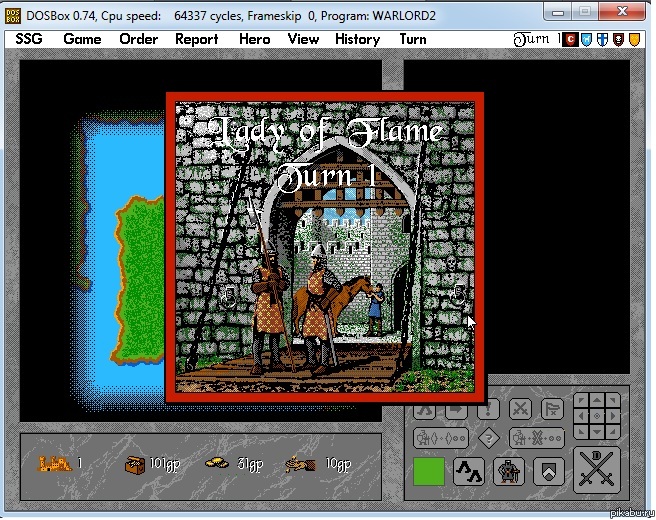Image resolution: width=656 pixels, height=520 pixels.
Task: Click the large crossed swords D button
Action: 597,470
